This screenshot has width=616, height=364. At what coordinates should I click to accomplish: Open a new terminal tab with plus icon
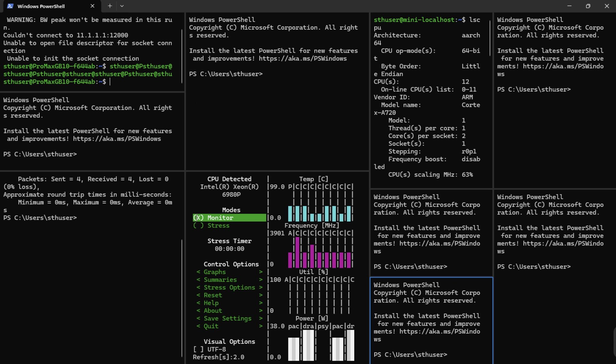click(110, 6)
